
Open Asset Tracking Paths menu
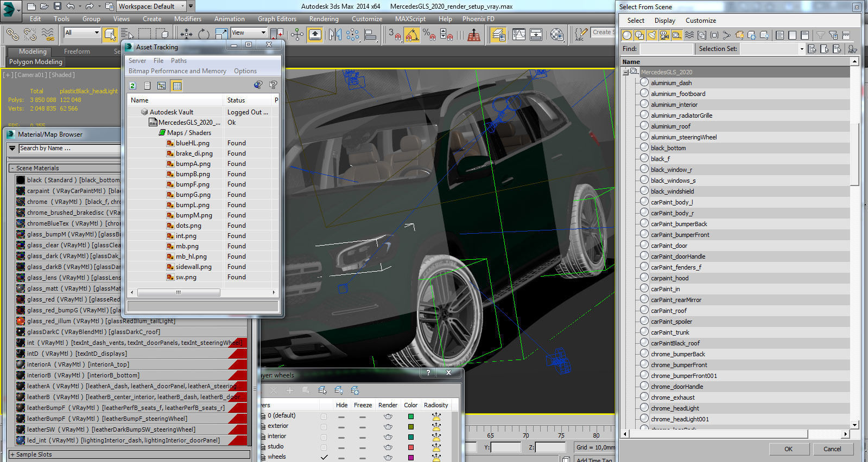[x=179, y=61]
